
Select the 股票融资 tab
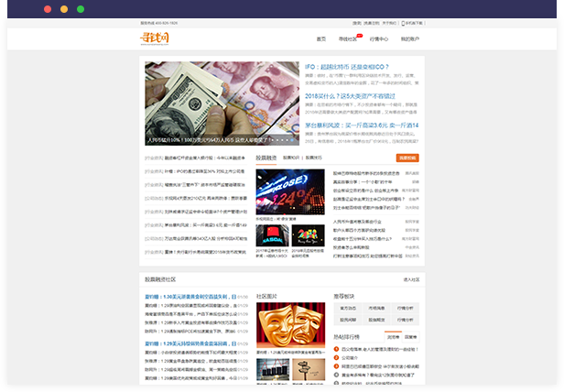(266, 158)
